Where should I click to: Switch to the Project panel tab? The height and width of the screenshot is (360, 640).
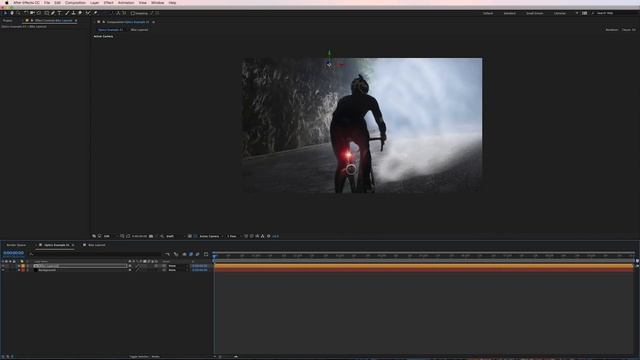pyautogui.click(x=8, y=20)
